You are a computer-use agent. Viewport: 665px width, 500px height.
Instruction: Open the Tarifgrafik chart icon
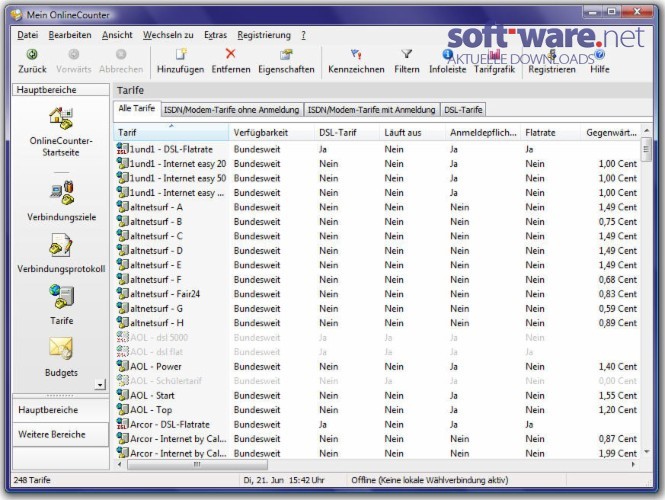point(494,54)
